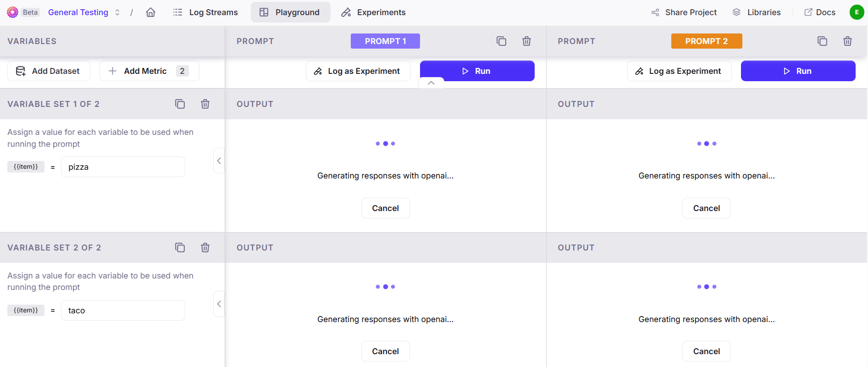
Task: Duplicate Variable Set 1 of 2
Action: 180,104
